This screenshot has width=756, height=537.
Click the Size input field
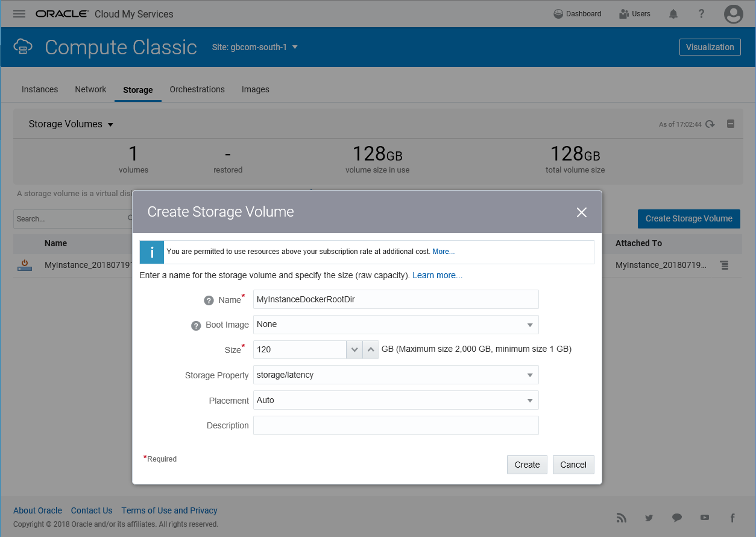(300, 349)
